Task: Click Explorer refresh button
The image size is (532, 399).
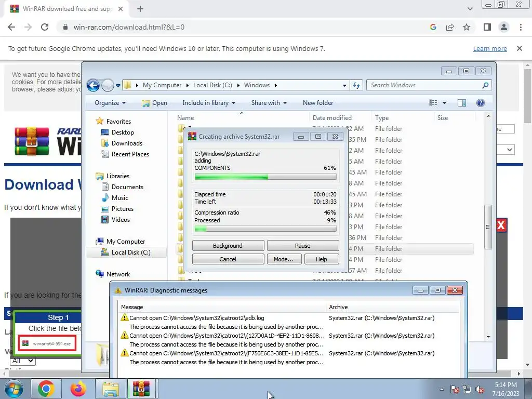Action: 356,86
